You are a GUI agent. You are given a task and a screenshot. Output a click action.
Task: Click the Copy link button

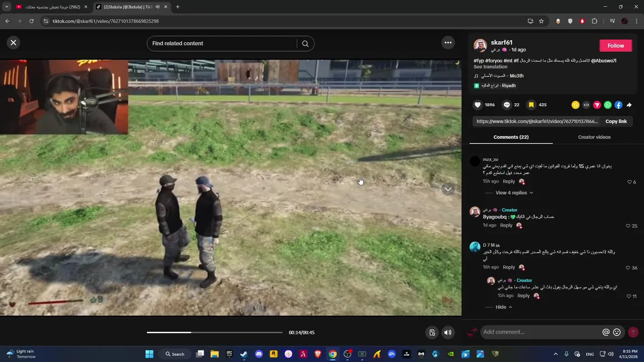point(616,121)
